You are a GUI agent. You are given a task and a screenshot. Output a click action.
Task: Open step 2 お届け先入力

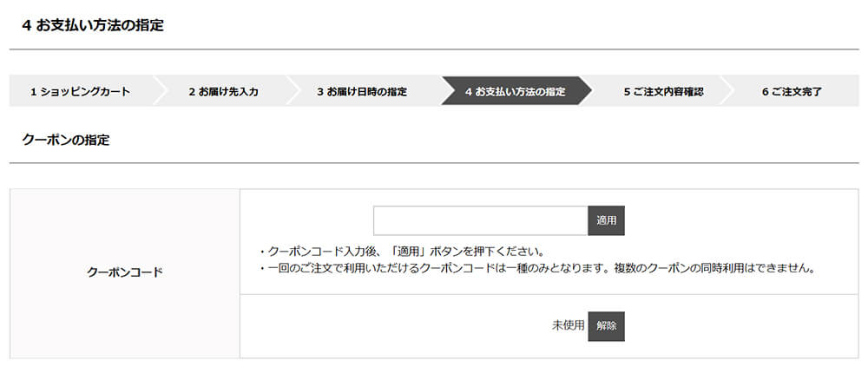(x=223, y=92)
